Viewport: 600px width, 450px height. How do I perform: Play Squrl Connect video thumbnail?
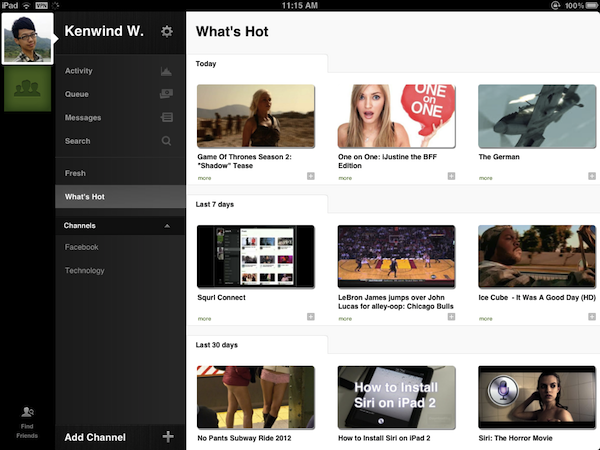(x=256, y=256)
